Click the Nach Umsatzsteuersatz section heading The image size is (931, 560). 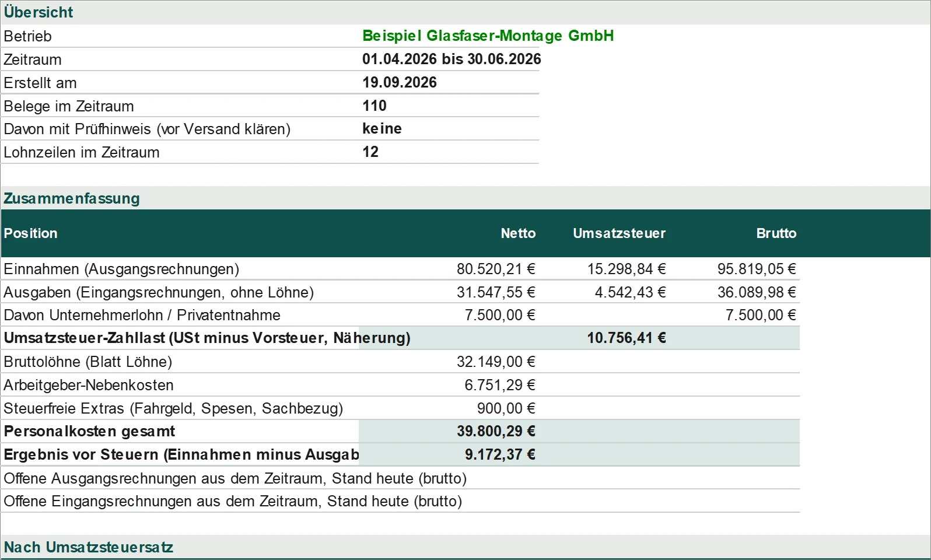click(x=89, y=547)
